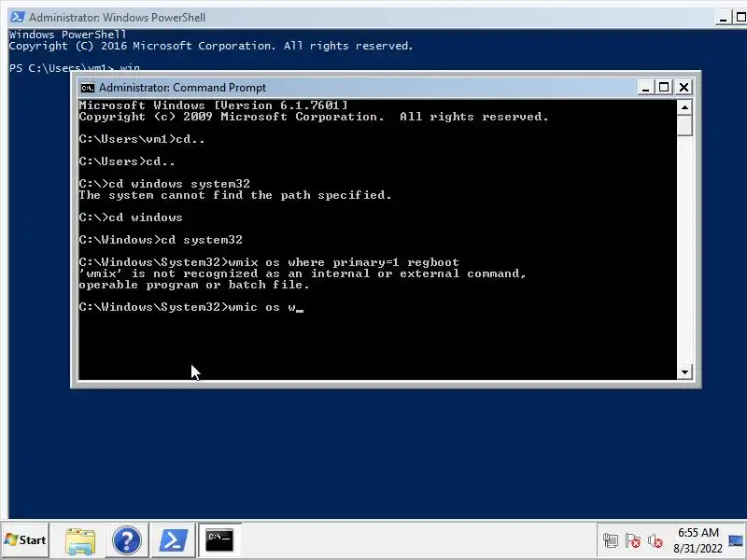Click the 'Microsoft Windows [Version 6.1.7601]' line
Screen dimensions: 747x560
214,105
